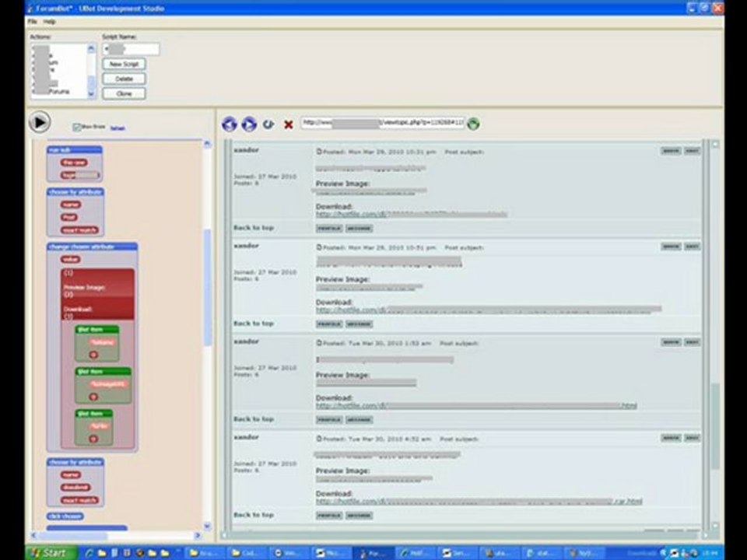The width and height of the screenshot is (747, 560).
Task: Click the down arrow of the script panel scrollbar
Action: (207, 527)
